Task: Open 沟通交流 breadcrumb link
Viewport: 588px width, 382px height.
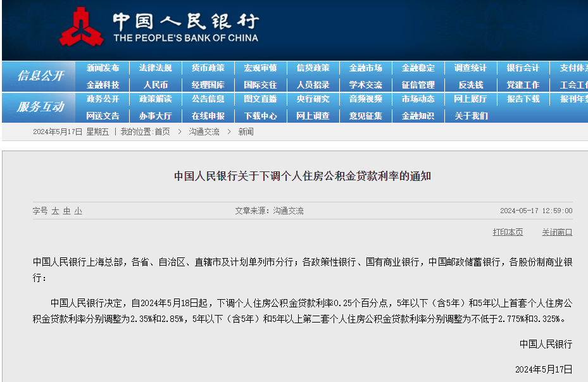Action: click(x=204, y=132)
